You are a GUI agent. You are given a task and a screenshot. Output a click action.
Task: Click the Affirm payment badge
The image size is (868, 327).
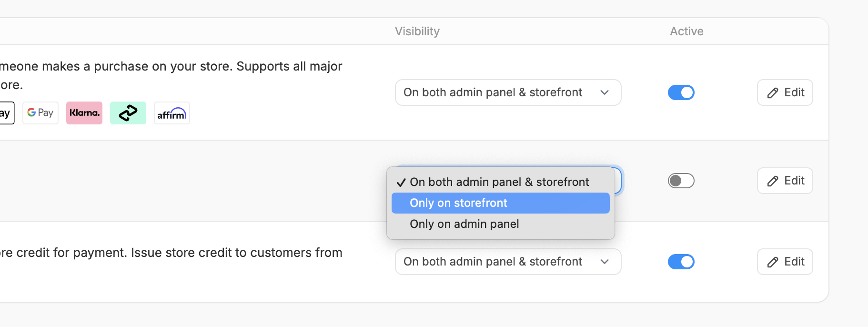[x=172, y=113]
